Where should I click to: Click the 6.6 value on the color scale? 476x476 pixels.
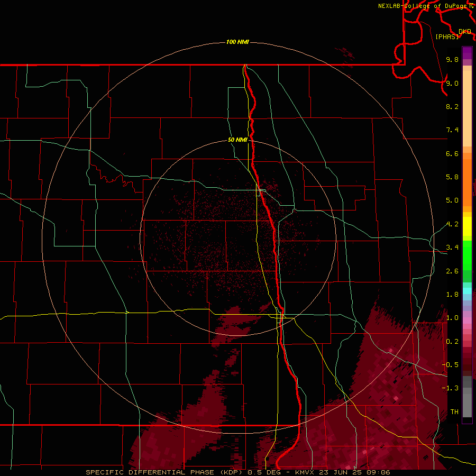click(x=452, y=153)
